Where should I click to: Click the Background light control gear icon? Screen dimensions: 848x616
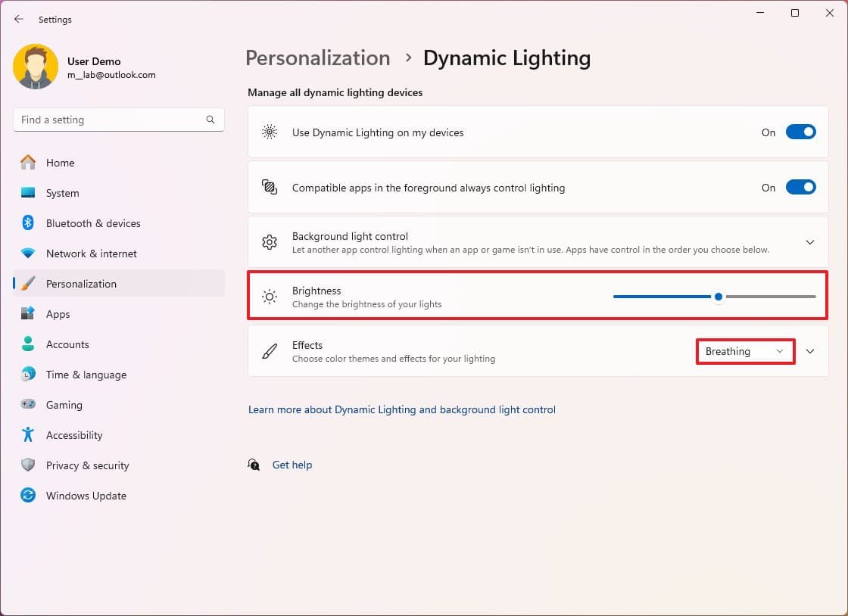270,241
